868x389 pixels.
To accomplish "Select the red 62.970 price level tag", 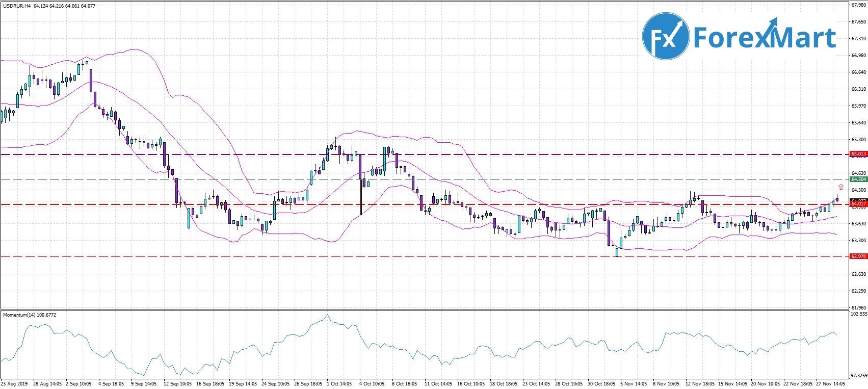I will 858,256.
